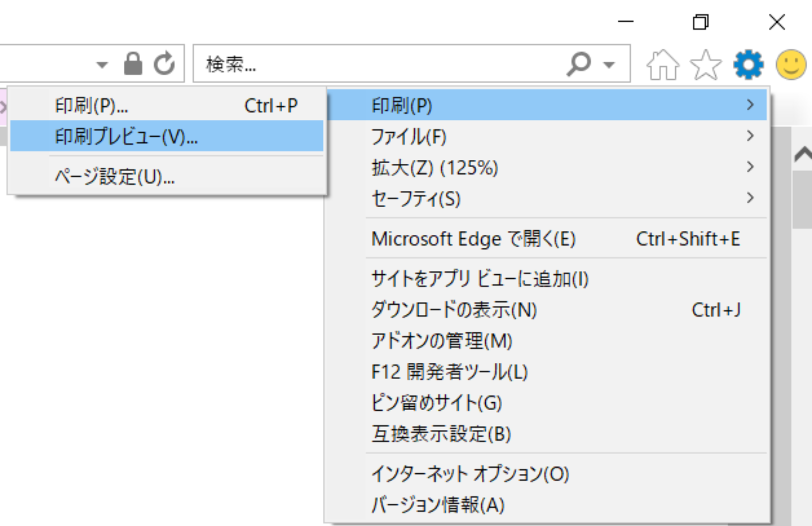Select アドオンの管理(M) menu entry
The height and width of the screenshot is (526, 812).
[546, 341]
